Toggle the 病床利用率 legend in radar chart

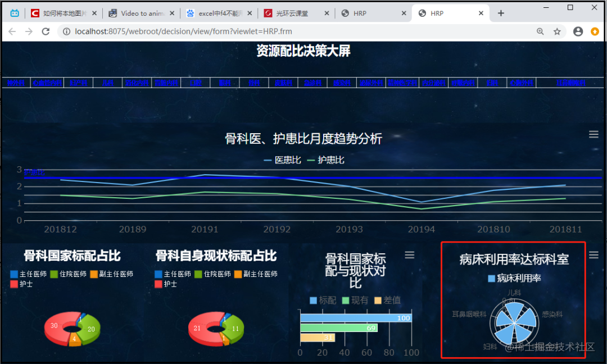(x=514, y=278)
